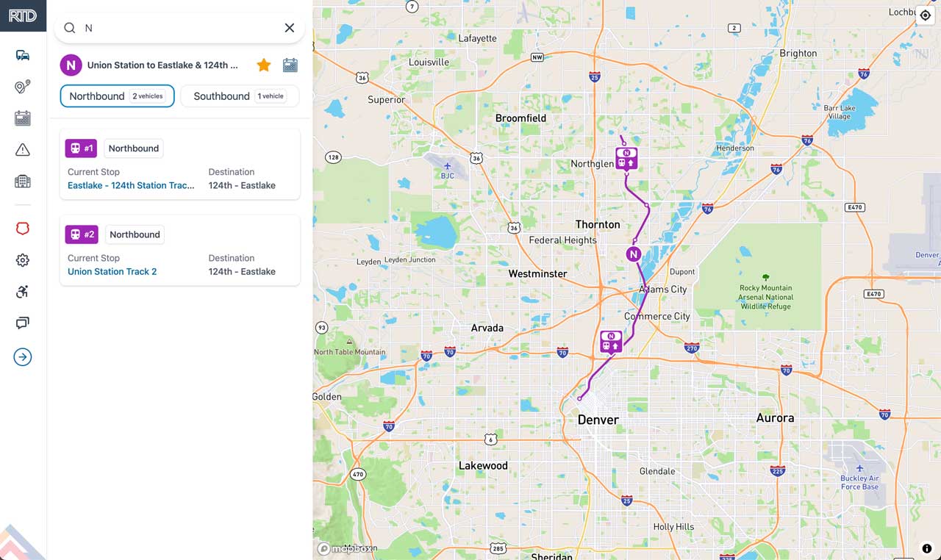Click the search field containing N

pos(179,28)
